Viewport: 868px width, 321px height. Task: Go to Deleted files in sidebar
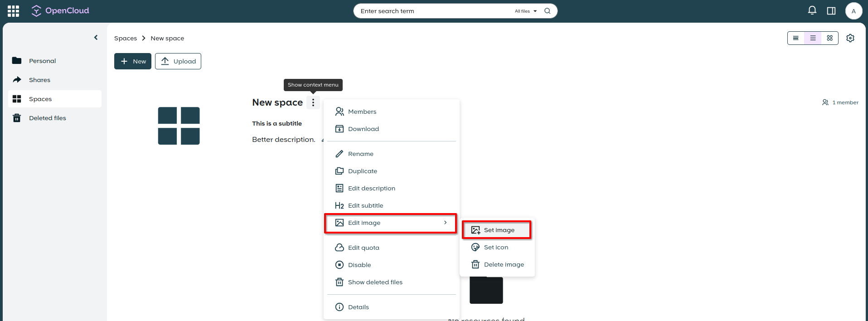47,118
